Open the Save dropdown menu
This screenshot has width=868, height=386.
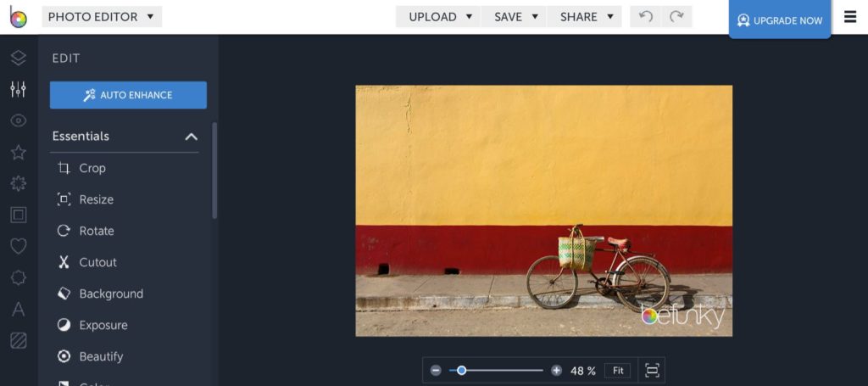click(515, 17)
